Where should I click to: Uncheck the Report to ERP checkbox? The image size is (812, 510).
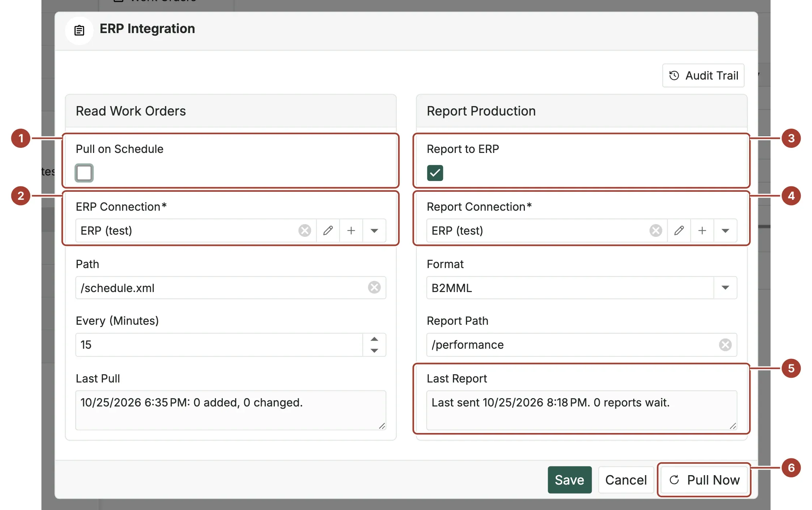click(x=435, y=173)
